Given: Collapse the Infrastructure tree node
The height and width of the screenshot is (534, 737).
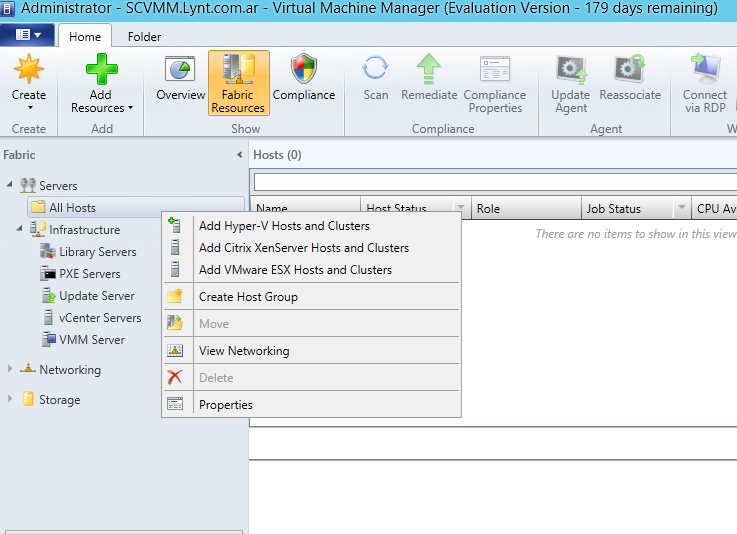Looking at the screenshot, I should (19, 228).
